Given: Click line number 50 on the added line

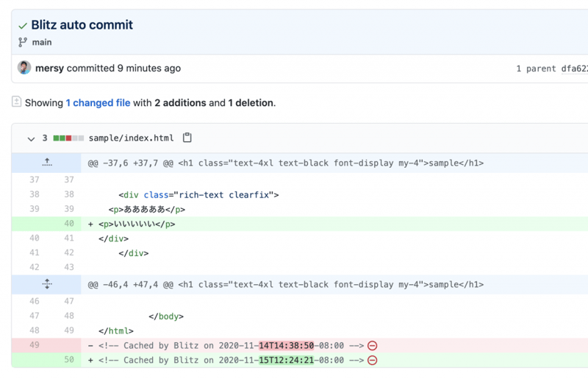Looking at the screenshot, I should [68, 360].
